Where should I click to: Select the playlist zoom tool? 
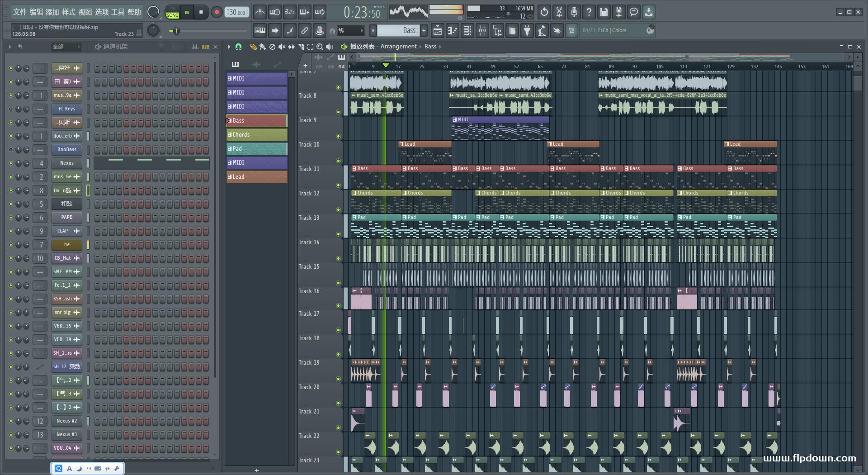(x=320, y=47)
